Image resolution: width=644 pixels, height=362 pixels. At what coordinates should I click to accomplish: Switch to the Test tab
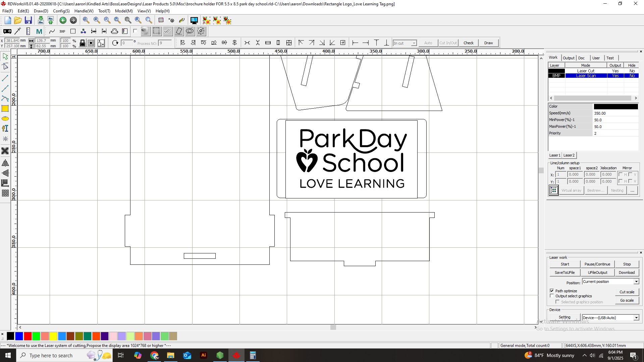[x=610, y=58]
